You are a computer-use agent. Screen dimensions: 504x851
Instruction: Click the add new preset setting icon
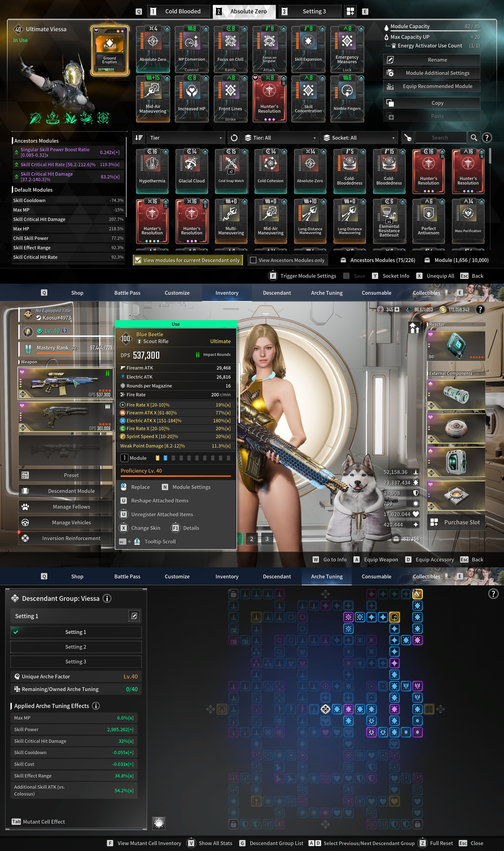[x=350, y=11]
